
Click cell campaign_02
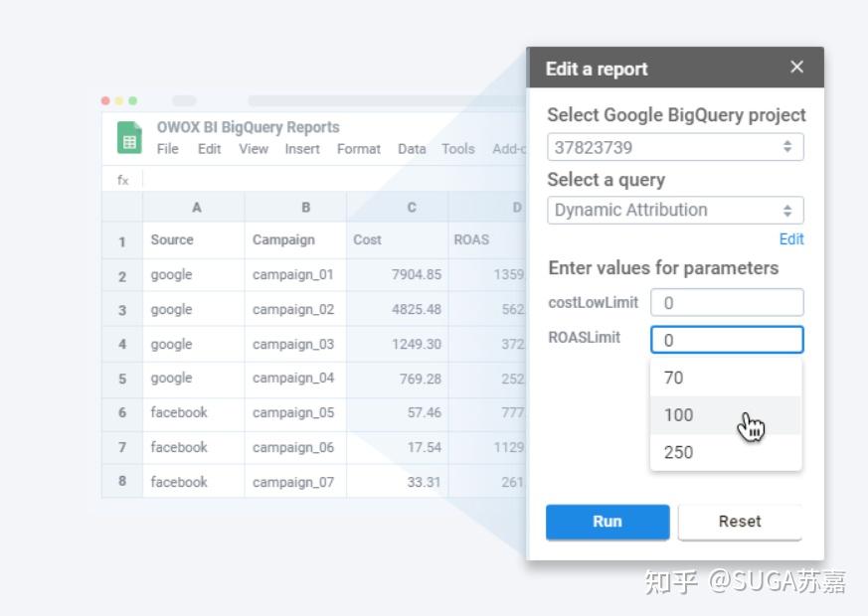(x=295, y=309)
